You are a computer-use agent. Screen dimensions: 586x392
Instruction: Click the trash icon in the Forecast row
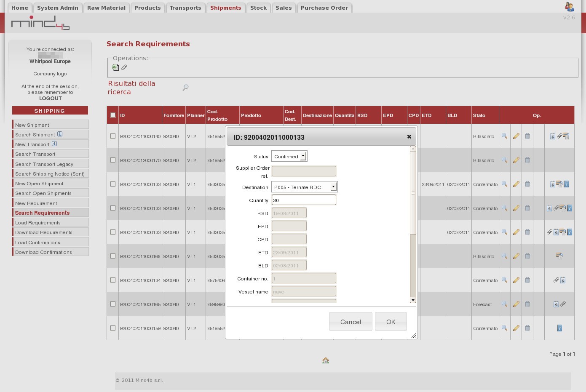point(527,304)
